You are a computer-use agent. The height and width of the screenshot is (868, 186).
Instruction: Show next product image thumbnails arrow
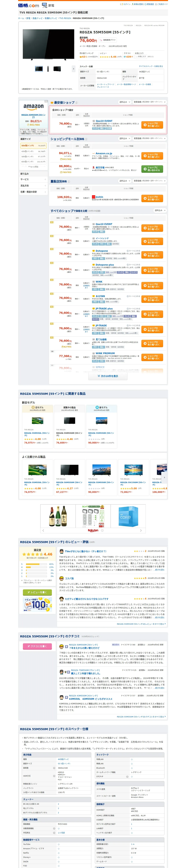click(74, 69)
